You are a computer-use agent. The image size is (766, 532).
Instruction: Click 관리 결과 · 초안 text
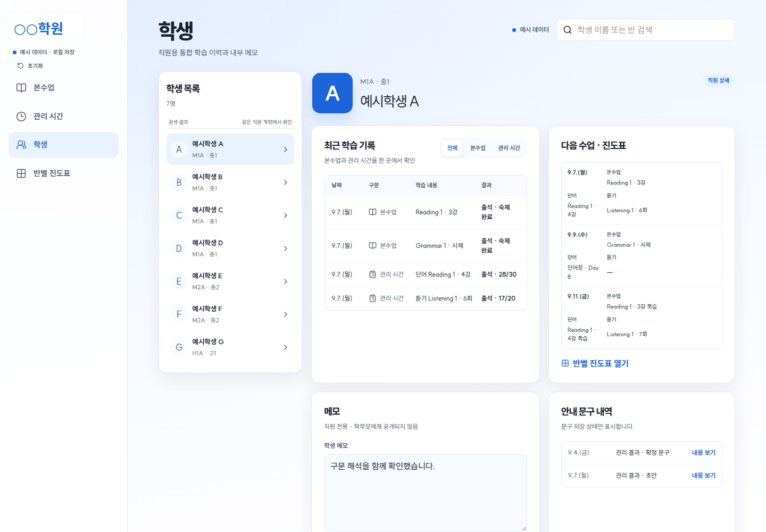coord(636,476)
